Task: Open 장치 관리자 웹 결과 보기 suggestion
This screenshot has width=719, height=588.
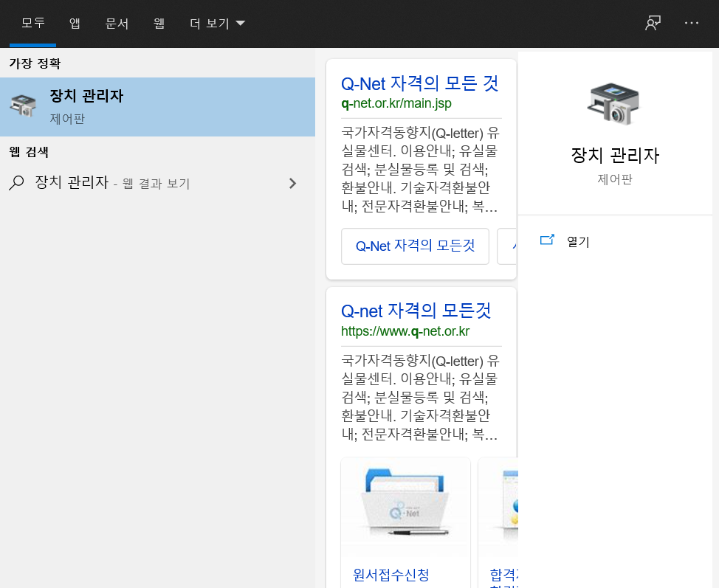Action: (x=157, y=183)
